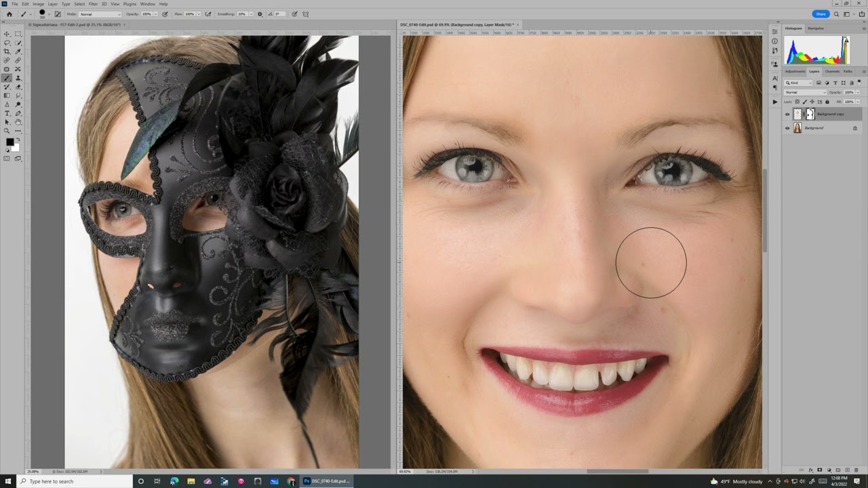Viewport: 868px width, 488px height.
Task: Toggle lock all on layer
Action: [x=827, y=102]
